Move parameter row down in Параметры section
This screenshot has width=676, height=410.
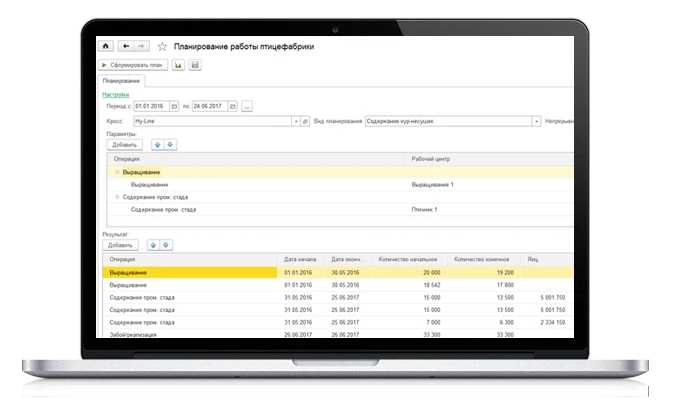pyautogui.click(x=169, y=144)
